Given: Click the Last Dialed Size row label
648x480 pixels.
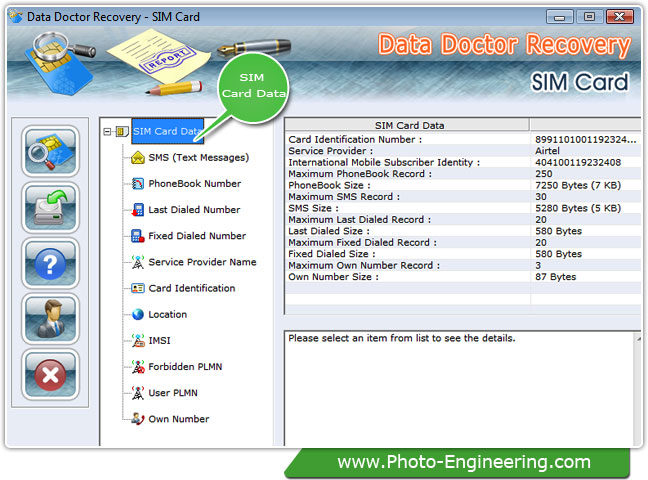Looking at the screenshot, I should (329, 231).
